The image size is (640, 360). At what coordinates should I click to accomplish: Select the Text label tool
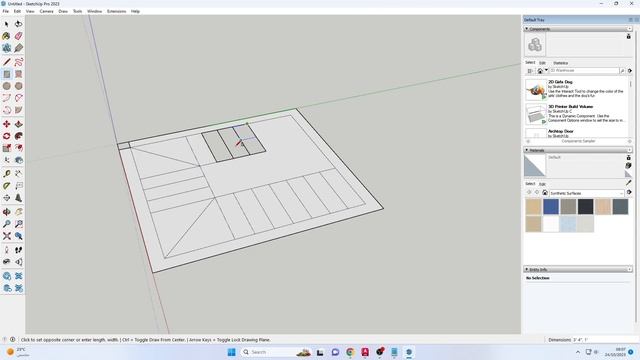click(18, 186)
